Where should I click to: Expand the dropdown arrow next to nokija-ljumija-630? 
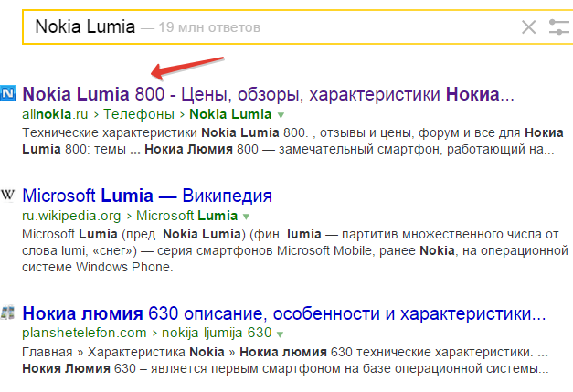click(280, 334)
